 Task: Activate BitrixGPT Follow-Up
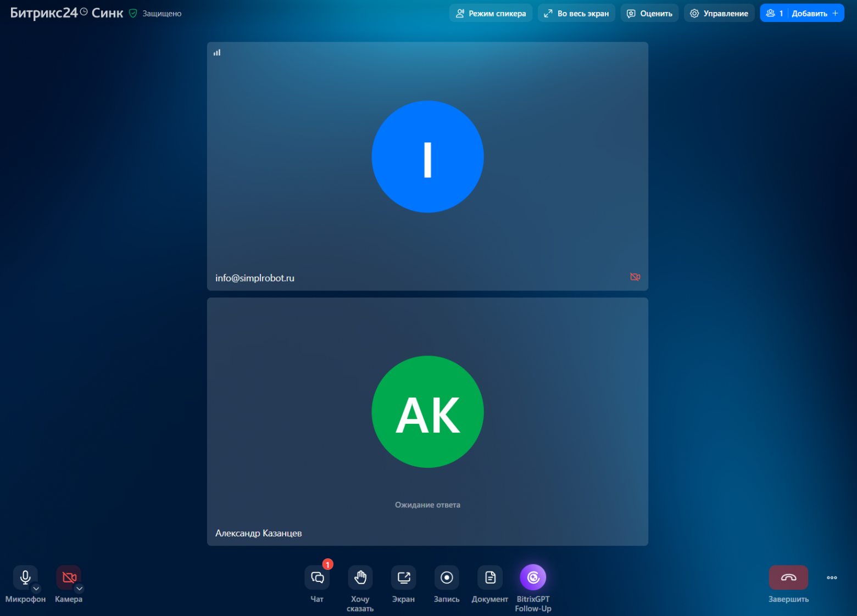[533, 578]
